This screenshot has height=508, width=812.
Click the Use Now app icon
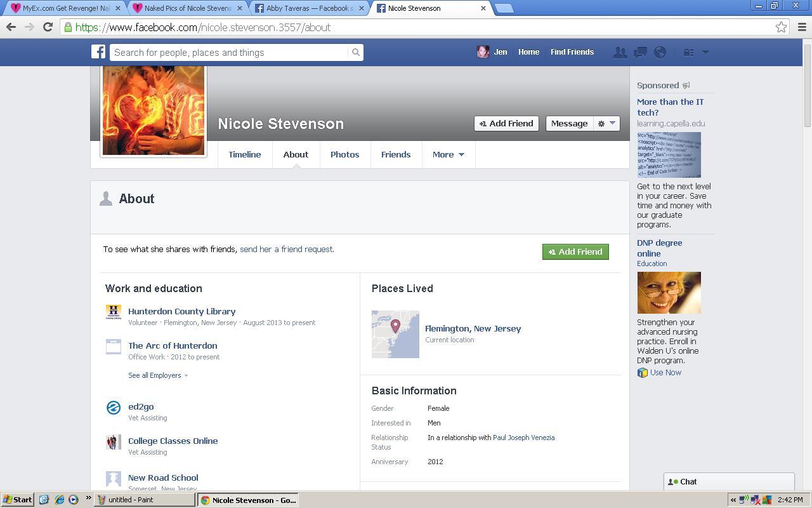[643, 373]
